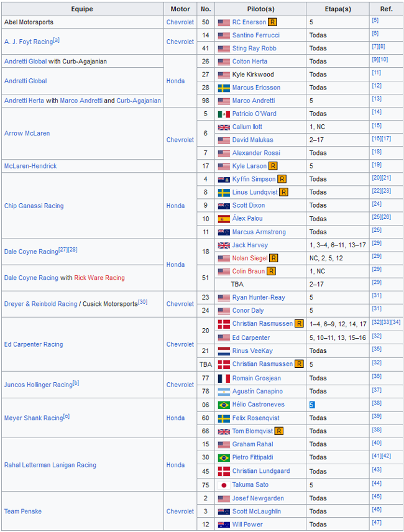Open reference [47] in the Will Power row
404x532 pixels.
coord(377,523)
